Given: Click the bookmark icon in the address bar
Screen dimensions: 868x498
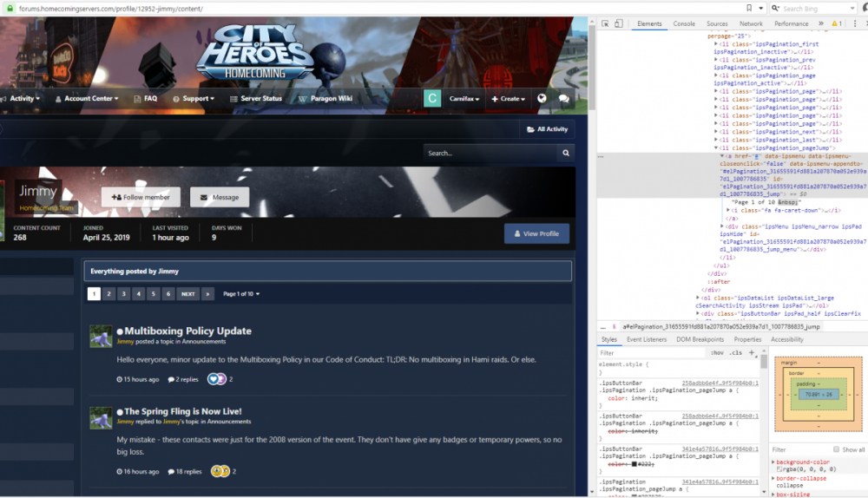Looking at the screenshot, I should click(749, 9).
